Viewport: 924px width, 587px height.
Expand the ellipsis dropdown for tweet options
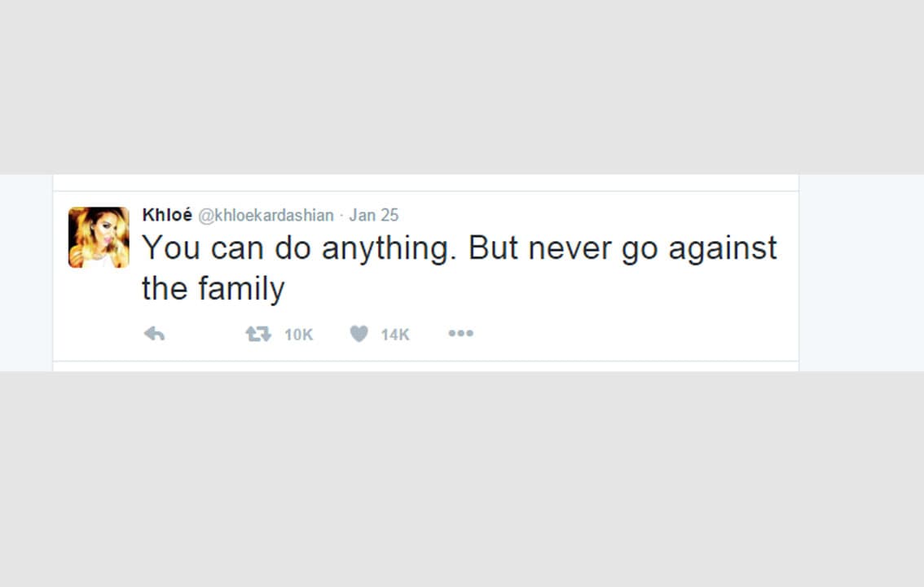click(x=460, y=333)
